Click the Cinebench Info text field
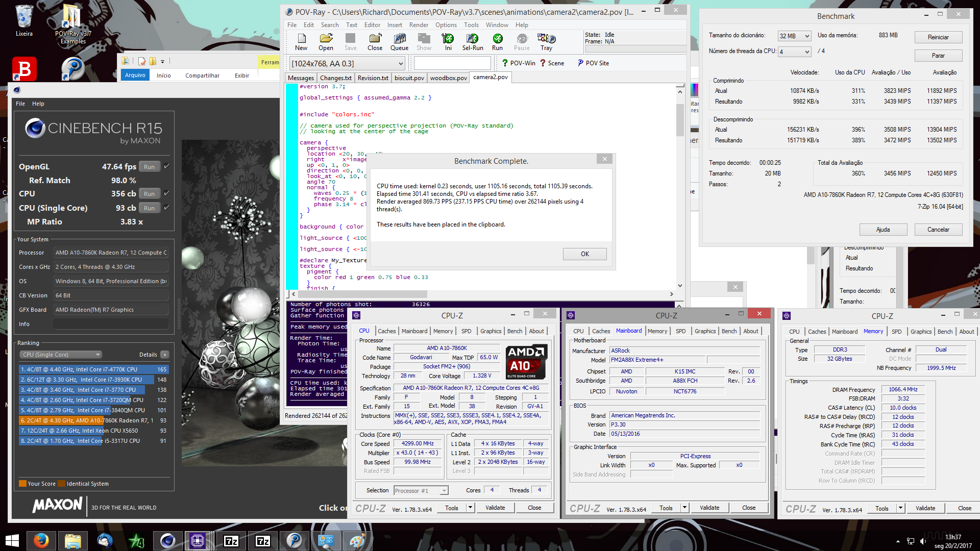The height and width of the screenshot is (551, 980). [111, 324]
